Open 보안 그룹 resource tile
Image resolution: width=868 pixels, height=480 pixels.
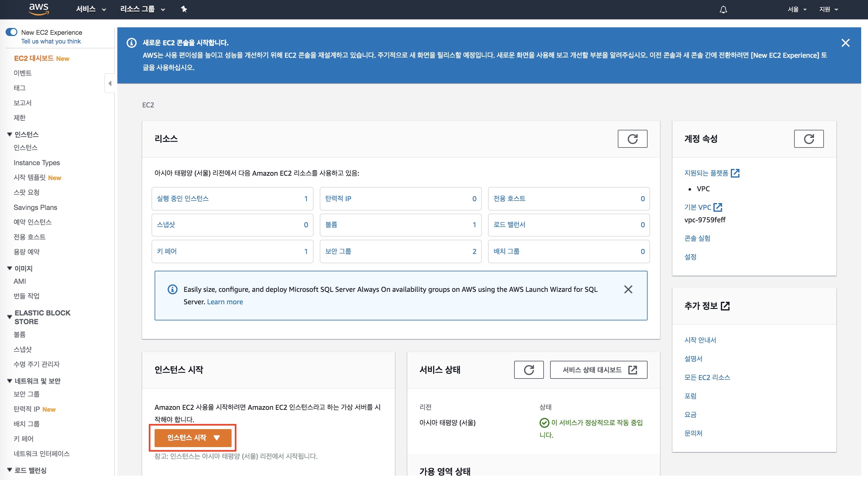click(401, 251)
